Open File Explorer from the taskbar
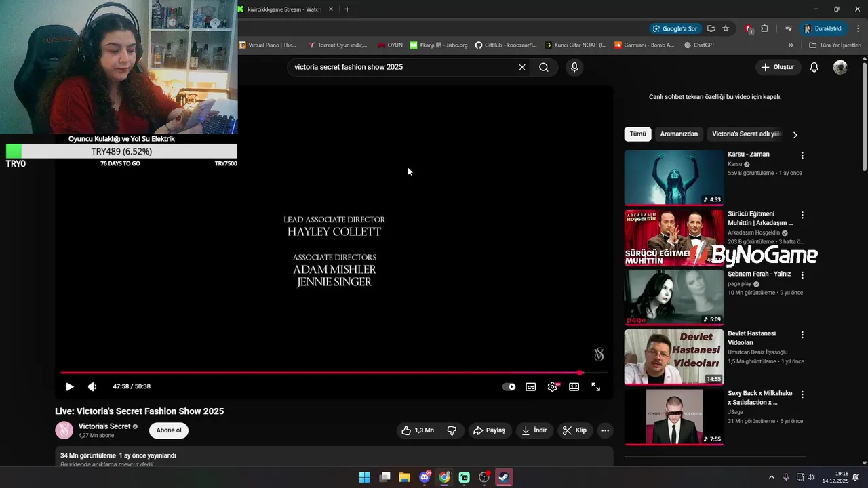Image resolution: width=868 pixels, height=488 pixels. tap(405, 477)
